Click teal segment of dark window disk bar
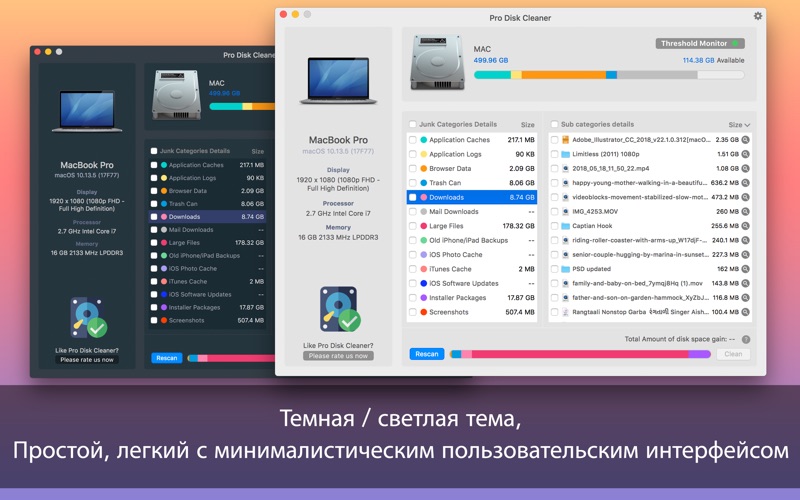The width and height of the screenshot is (800, 500). (x=226, y=107)
